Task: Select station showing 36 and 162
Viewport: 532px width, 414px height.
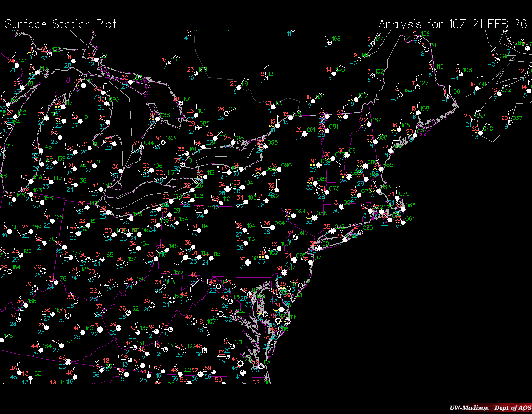Action: (x=128, y=312)
